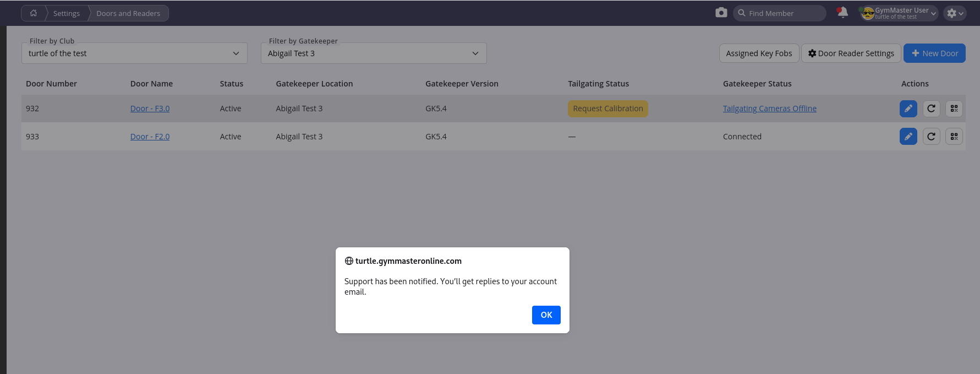The image size is (980, 374).
Task: Open the Door - F3.0 link
Action: coord(150,109)
